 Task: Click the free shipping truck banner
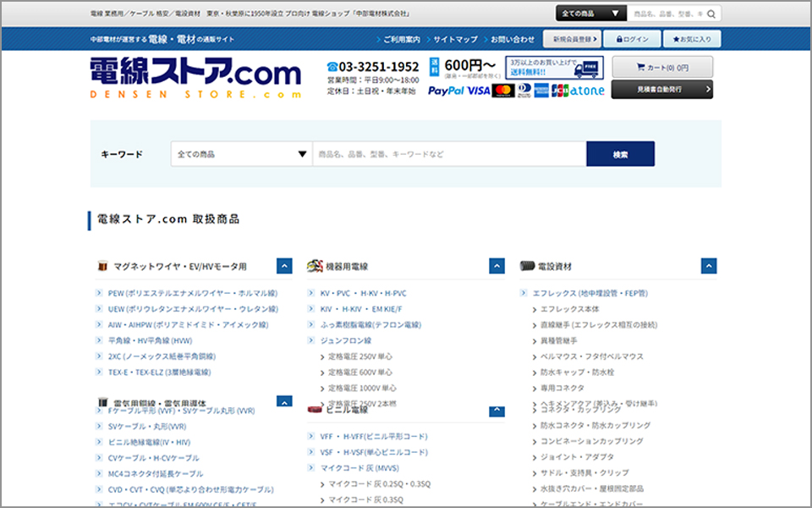(554, 68)
